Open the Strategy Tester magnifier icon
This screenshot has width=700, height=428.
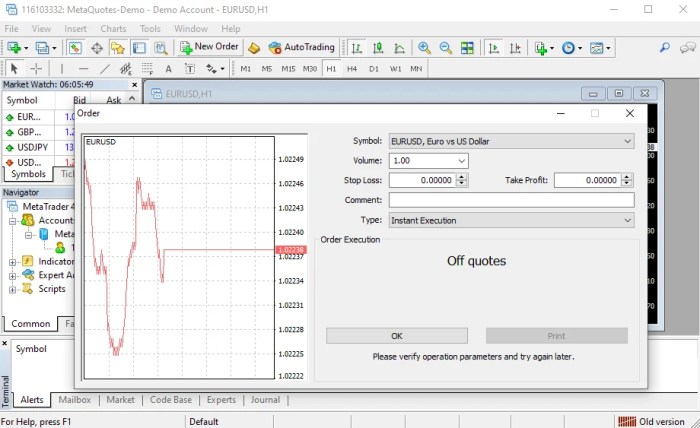pyautogui.click(x=161, y=48)
